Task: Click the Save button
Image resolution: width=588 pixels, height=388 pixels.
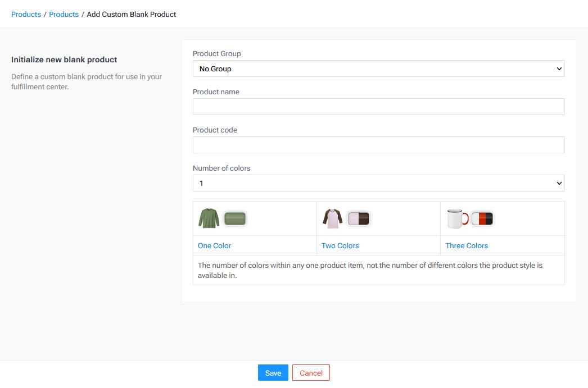Action: pos(273,372)
